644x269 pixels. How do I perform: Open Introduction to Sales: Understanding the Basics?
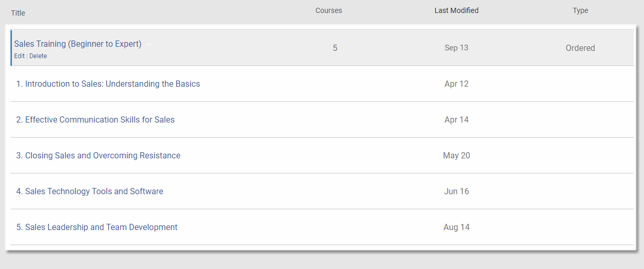pyautogui.click(x=108, y=84)
